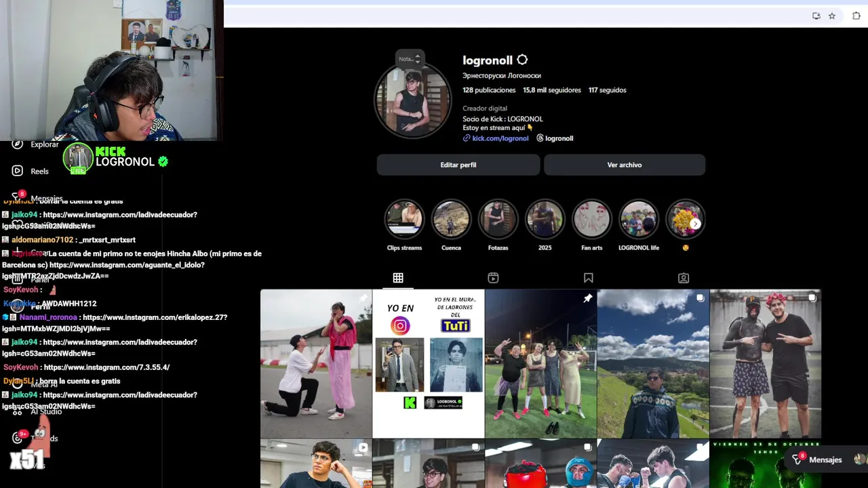Click the Threads icon beside logronoll handle
The height and width of the screenshot is (488, 868).
[x=540, y=138]
